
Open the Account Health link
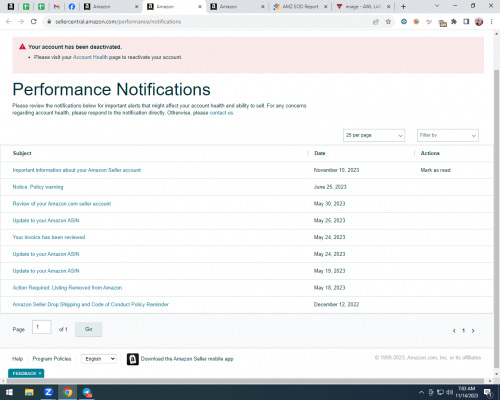(90, 57)
